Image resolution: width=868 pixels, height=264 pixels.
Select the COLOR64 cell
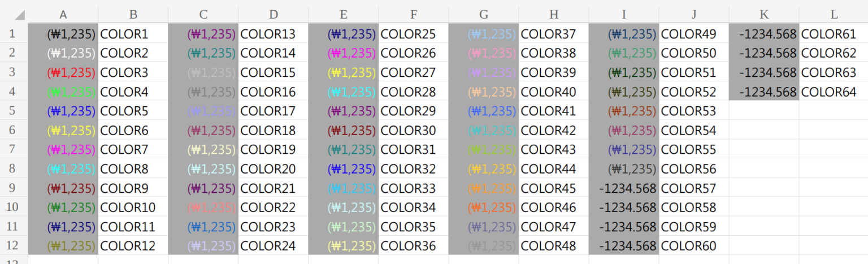[834, 92]
